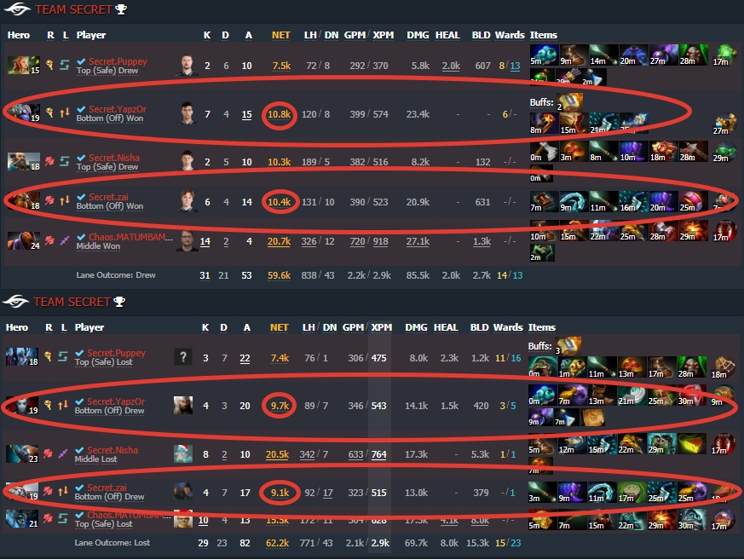Click the Aegis buff icon in YapzOr's first row
The height and width of the screenshot is (560, 744).
pyautogui.click(x=570, y=102)
